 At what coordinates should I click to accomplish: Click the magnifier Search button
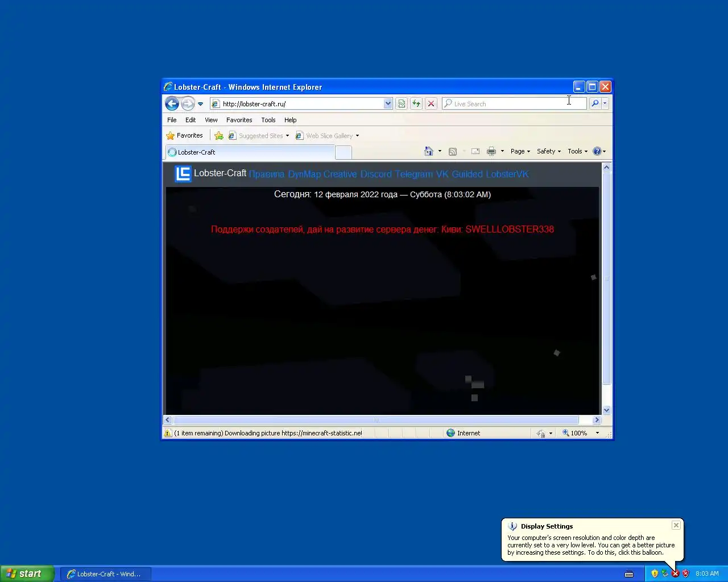595,103
